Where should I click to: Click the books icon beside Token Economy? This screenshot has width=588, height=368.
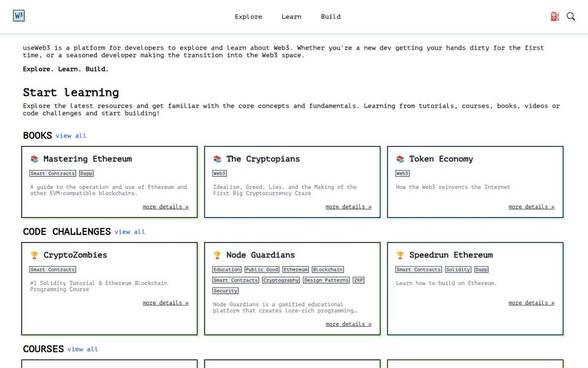click(x=400, y=159)
